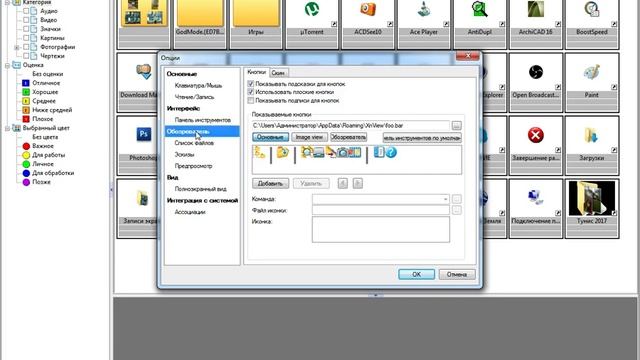Viewport: 640px width, 360px height.
Task: Click the blue help question mark icon
Action: 391,153
